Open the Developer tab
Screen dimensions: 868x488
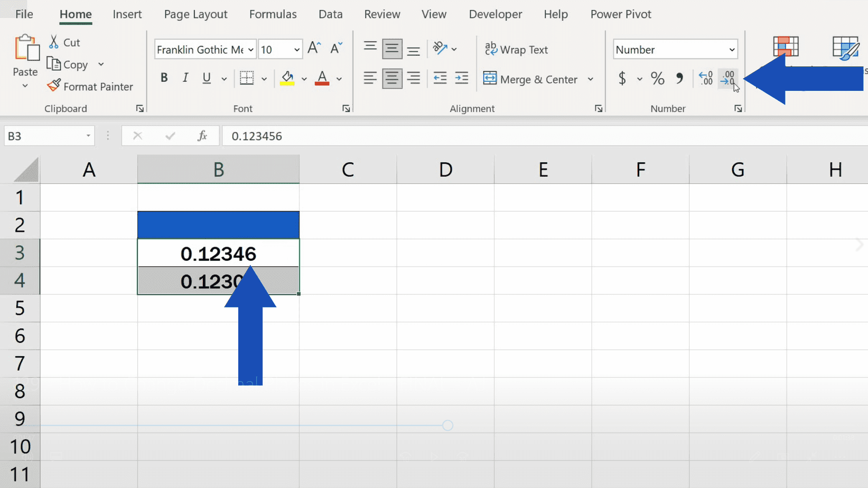point(495,14)
